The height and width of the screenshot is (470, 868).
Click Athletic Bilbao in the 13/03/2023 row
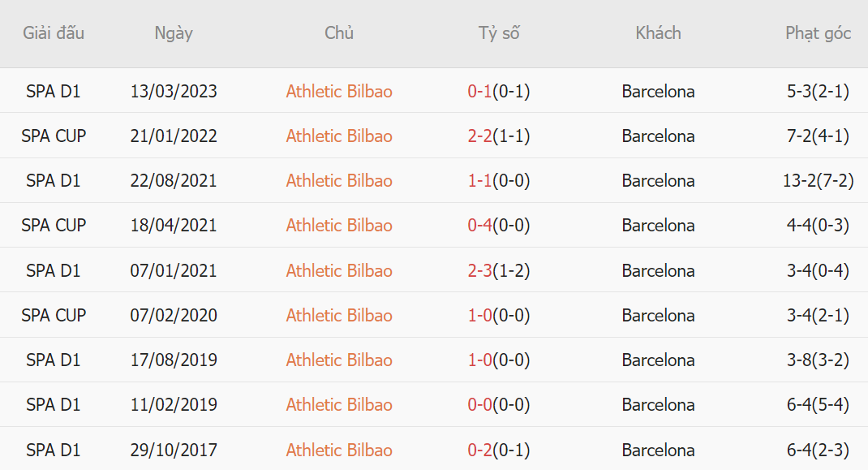[339, 92]
